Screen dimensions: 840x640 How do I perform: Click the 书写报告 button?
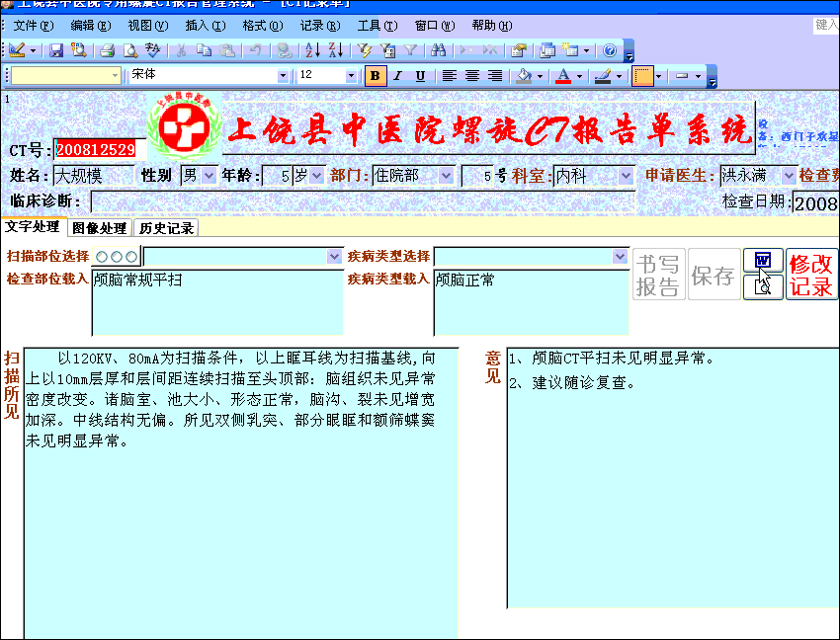pyautogui.click(x=658, y=275)
